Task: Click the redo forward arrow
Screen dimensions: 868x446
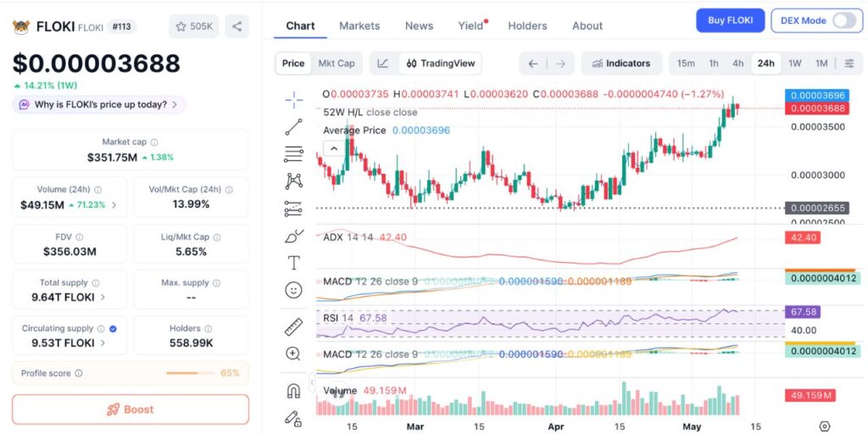Action: point(561,64)
